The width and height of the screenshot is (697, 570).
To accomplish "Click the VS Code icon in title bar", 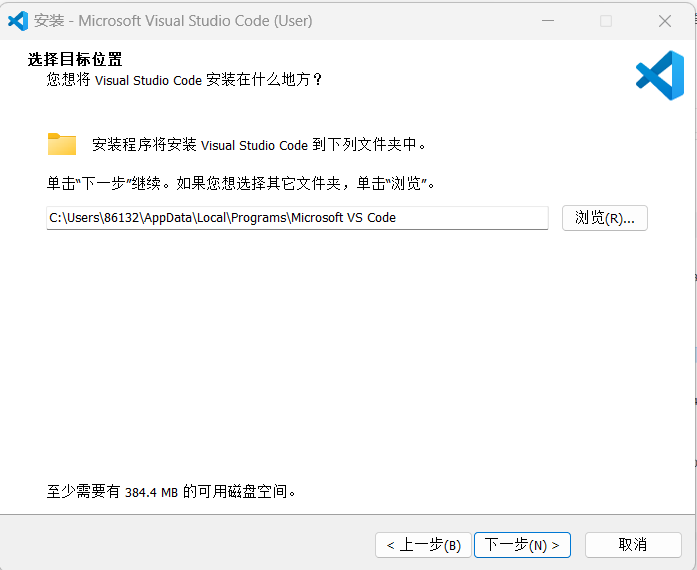I will pos(18,21).
